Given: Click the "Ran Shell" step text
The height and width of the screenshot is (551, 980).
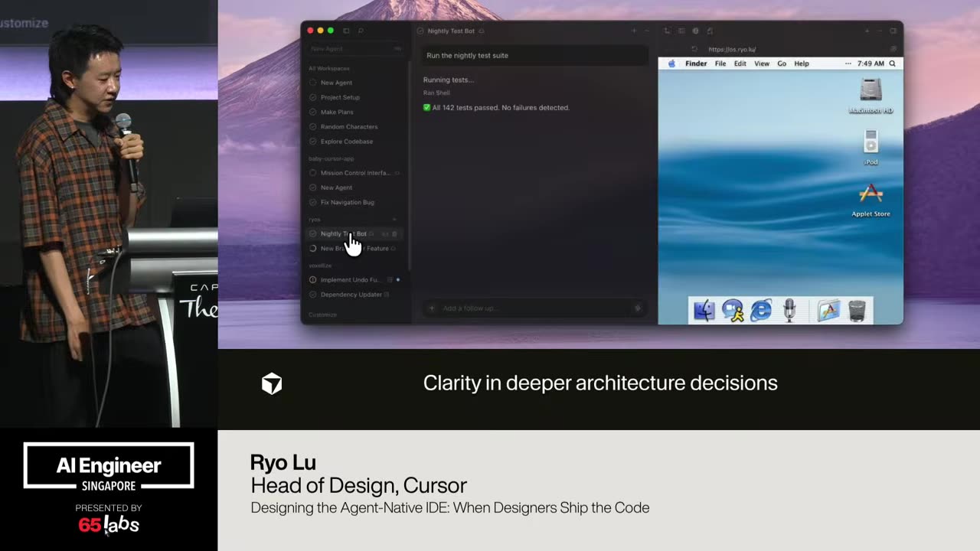Looking at the screenshot, I should pyautogui.click(x=436, y=93).
